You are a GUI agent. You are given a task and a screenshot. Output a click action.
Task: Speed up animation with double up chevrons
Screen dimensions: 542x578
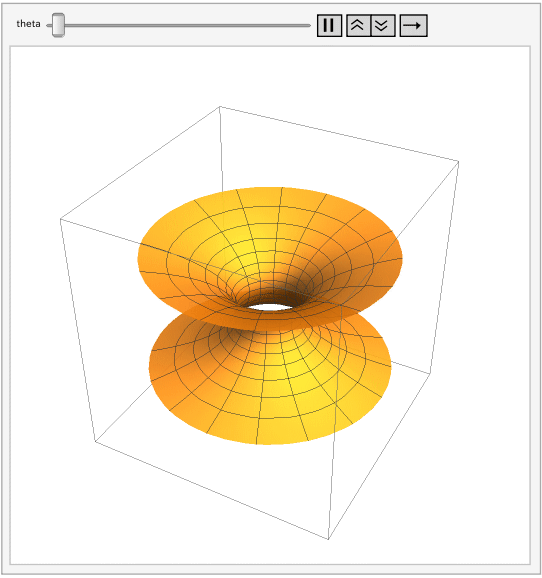(x=358, y=25)
